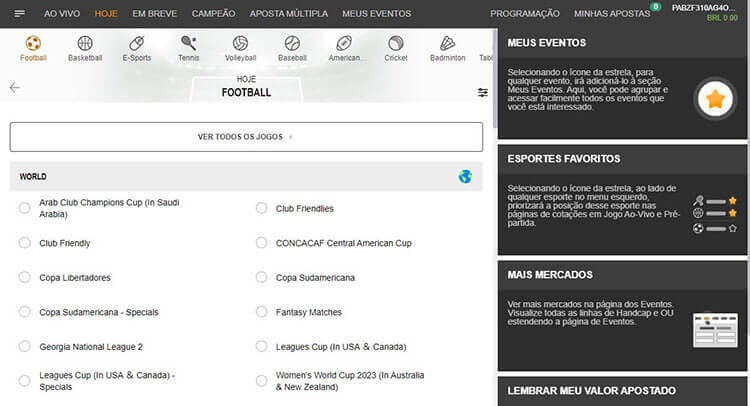
Task: Open the AO VIVO tab
Action: click(x=62, y=13)
